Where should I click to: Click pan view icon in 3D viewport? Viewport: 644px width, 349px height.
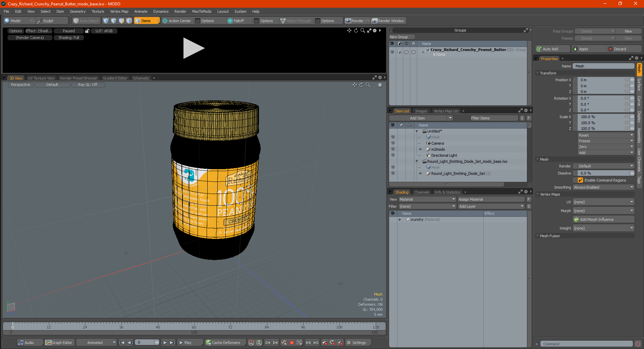(355, 85)
